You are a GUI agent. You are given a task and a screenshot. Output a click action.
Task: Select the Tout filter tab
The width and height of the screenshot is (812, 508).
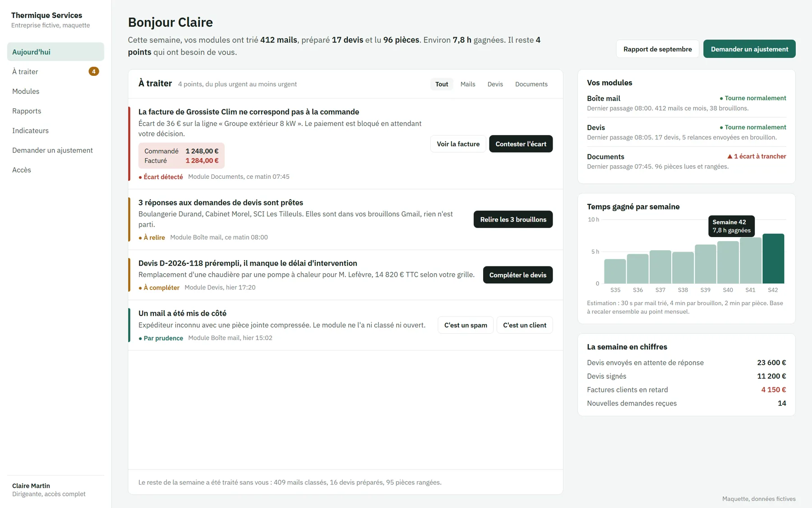pos(442,84)
